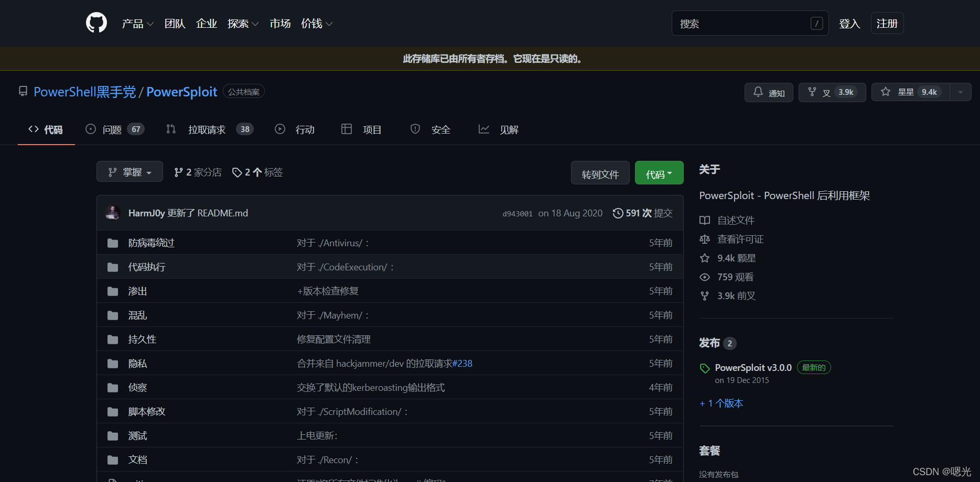The image size is (980, 482).
Task: Open commit hash d943001
Action: click(x=518, y=214)
